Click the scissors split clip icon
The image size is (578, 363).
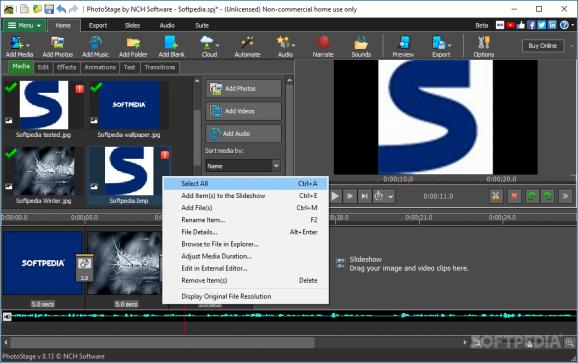click(x=495, y=196)
